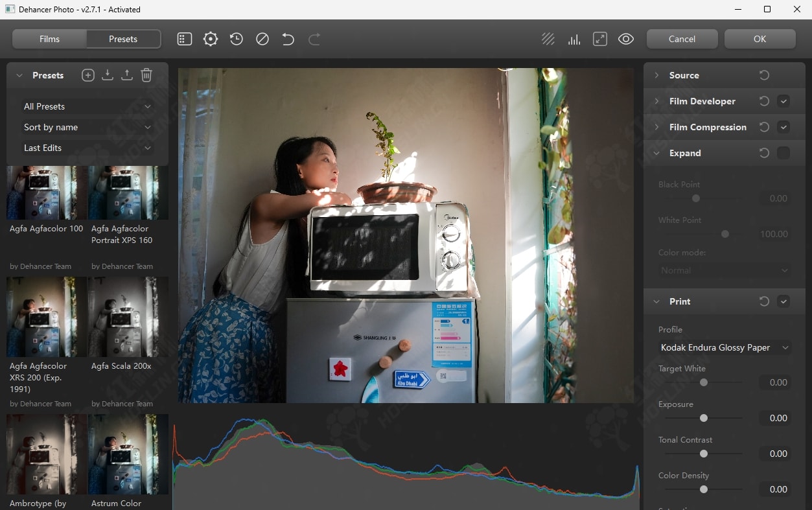Enable the Expand section checkbox
812x510 pixels.
783,153
